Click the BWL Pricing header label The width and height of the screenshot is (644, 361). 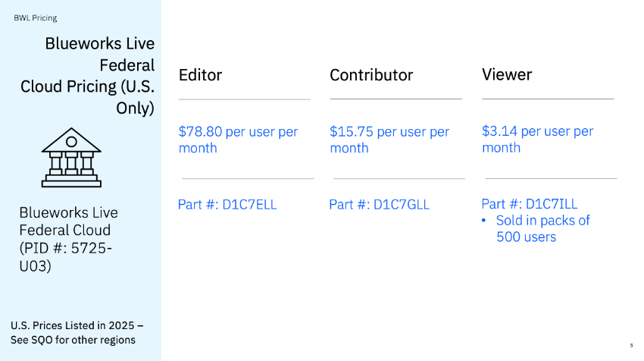36,17
